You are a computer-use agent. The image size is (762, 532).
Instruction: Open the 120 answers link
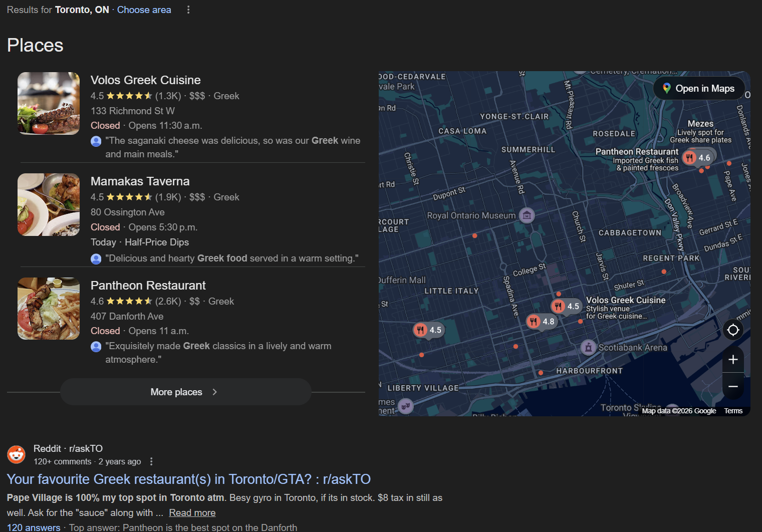click(34, 527)
